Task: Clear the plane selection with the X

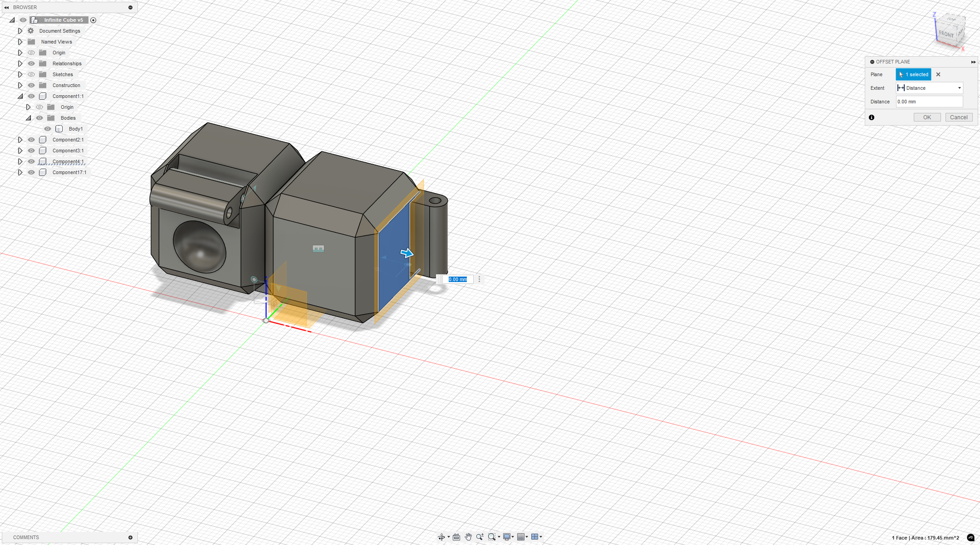Action: pyautogui.click(x=938, y=74)
